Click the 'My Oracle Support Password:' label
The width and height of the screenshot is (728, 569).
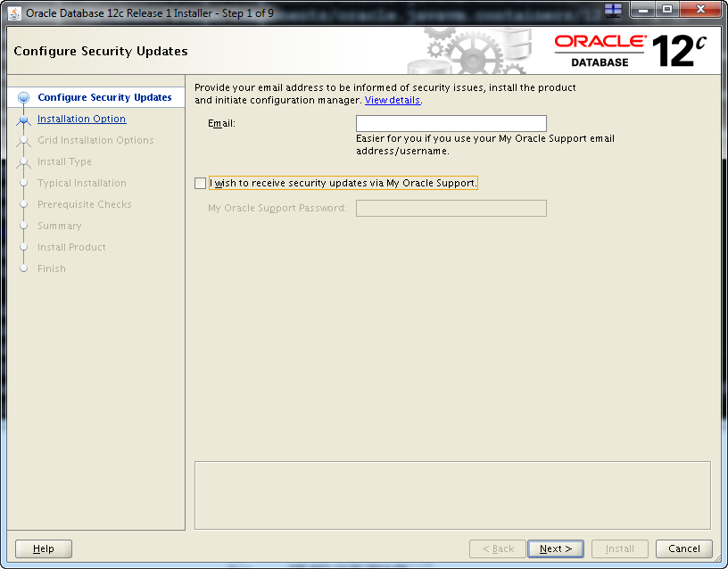click(277, 208)
